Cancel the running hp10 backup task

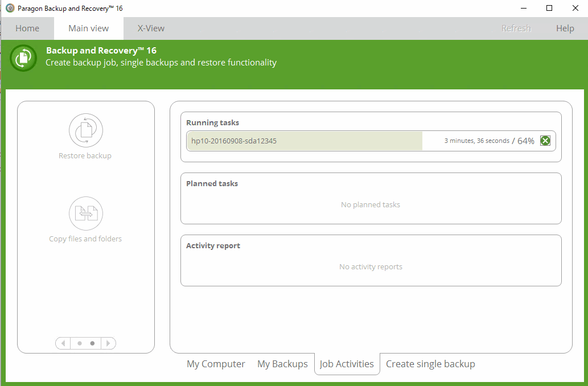[x=545, y=141]
